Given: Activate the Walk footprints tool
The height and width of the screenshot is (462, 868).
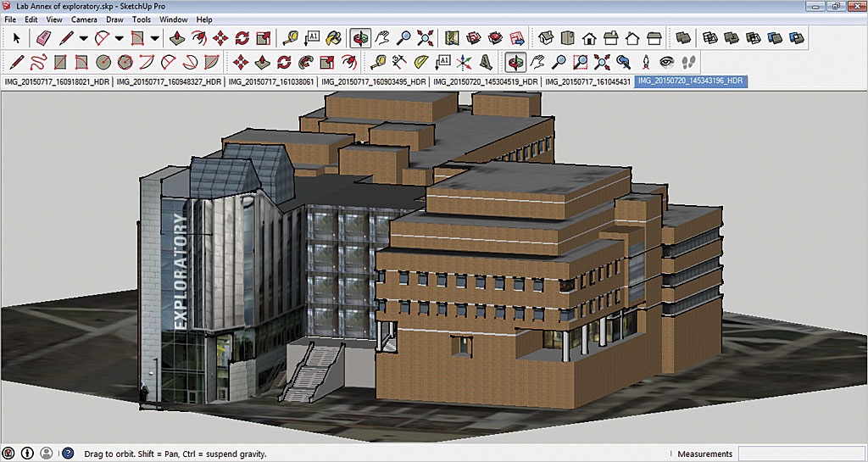Looking at the screenshot, I should click(x=688, y=62).
